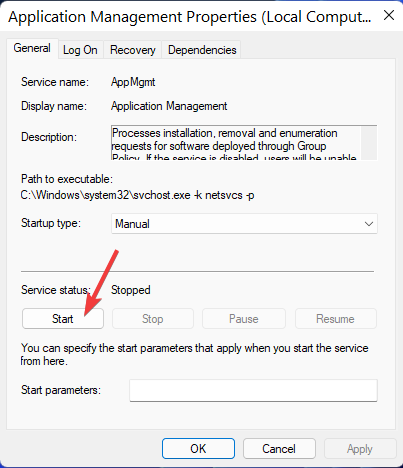Click the Apply button
This screenshot has width=403, height=468.
(x=360, y=449)
